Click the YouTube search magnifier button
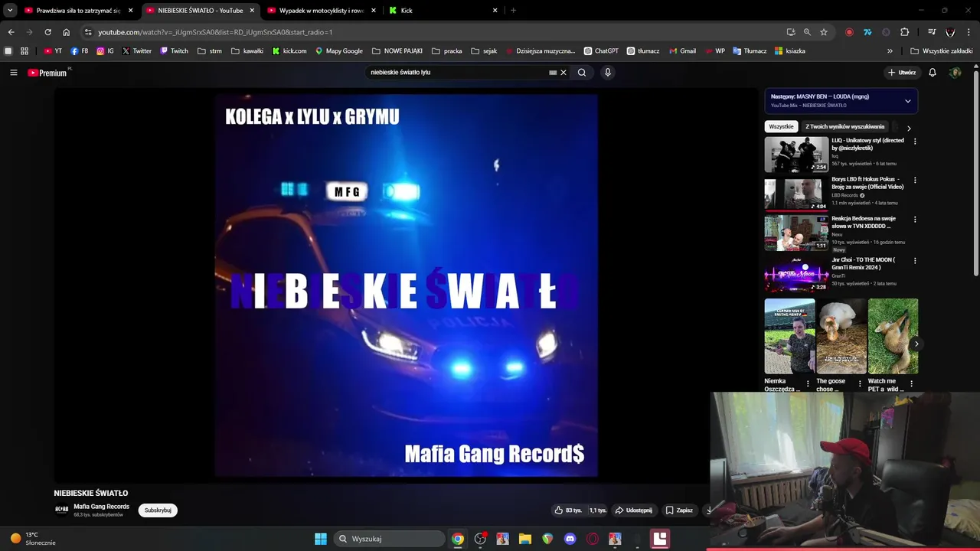This screenshot has width=980, height=551. point(582,73)
